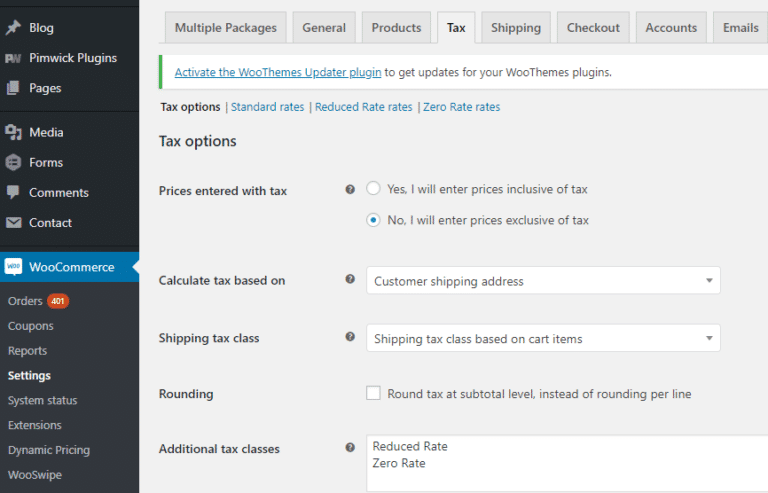Viewport: 768px width, 493px height.
Task: Select 'Yes, I will enter prices inclusive of tax'
Action: [x=373, y=188]
